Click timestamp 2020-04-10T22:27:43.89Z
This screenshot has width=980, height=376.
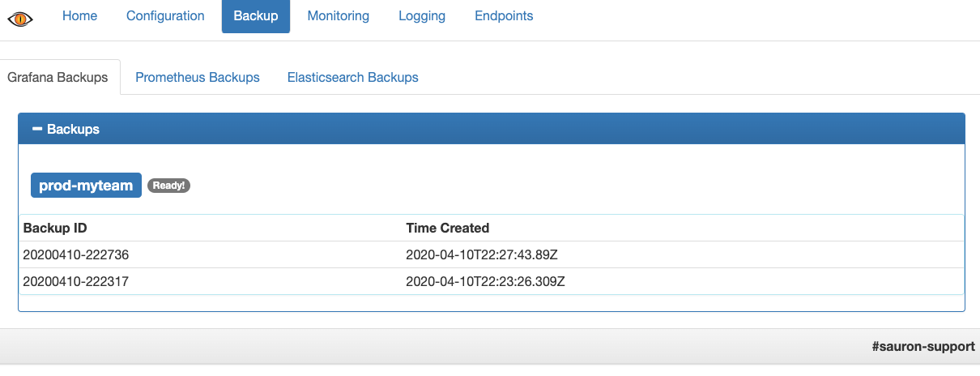(x=482, y=254)
